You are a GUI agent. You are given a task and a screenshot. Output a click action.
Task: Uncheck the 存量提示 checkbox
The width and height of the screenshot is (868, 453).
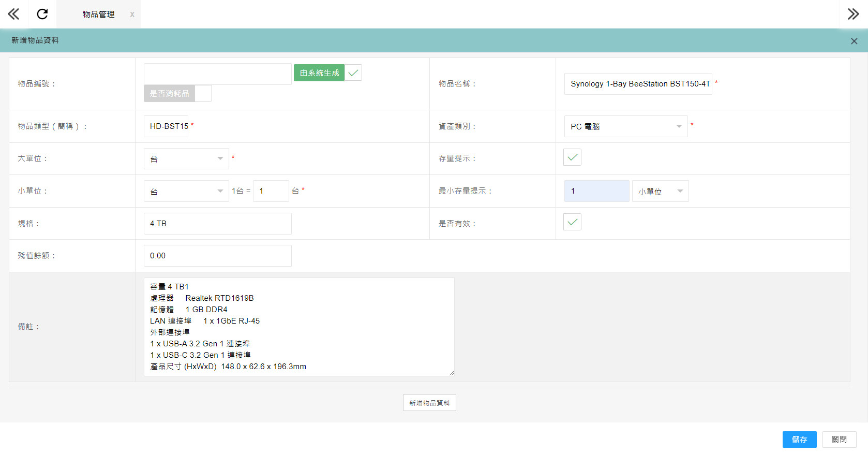click(x=572, y=157)
